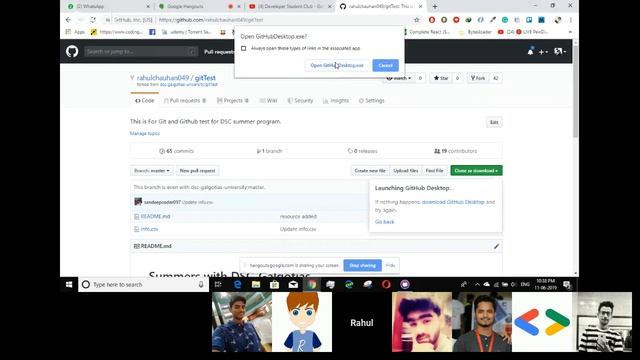Open the repository Settings tab

coord(371,100)
